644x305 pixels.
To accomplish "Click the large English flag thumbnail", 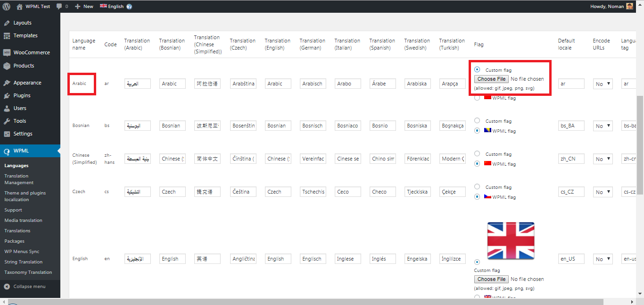I will pyautogui.click(x=511, y=241).
